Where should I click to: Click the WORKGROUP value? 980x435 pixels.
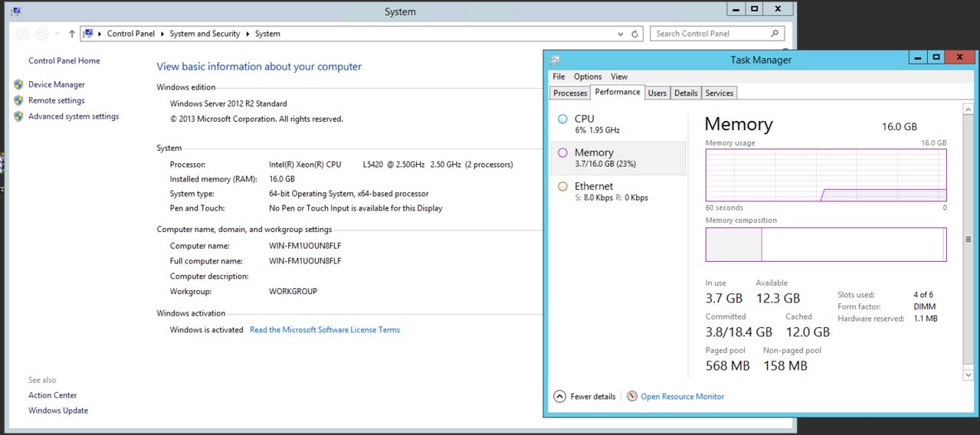[293, 292]
